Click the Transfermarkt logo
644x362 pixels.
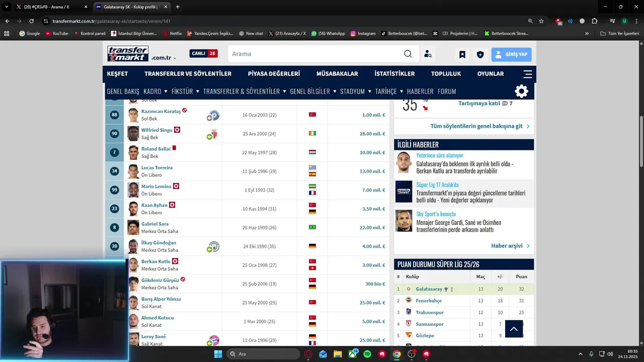128,54
